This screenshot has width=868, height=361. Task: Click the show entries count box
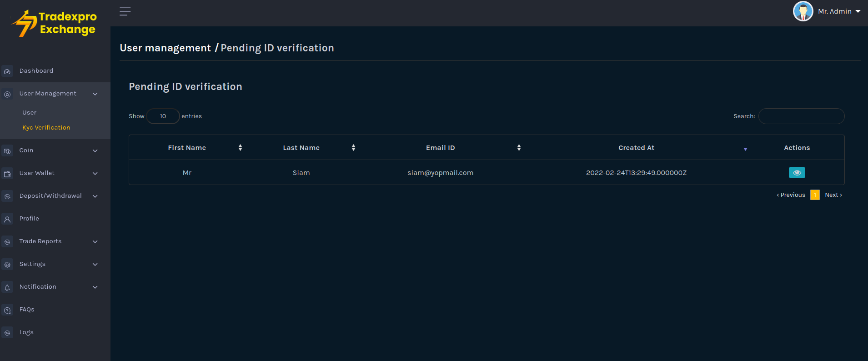pyautogui.click(x=163, y=116)
